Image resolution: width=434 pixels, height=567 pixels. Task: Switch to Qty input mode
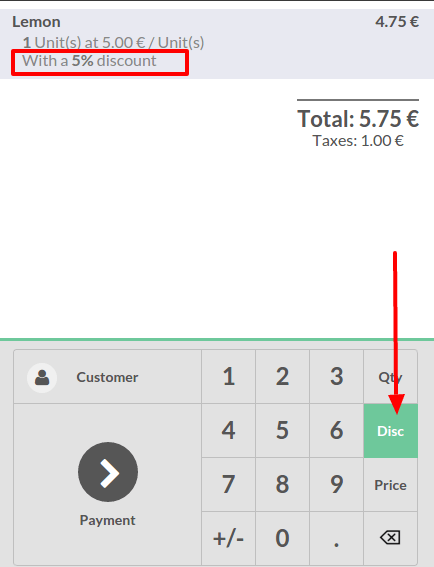[x=391, y=377]
